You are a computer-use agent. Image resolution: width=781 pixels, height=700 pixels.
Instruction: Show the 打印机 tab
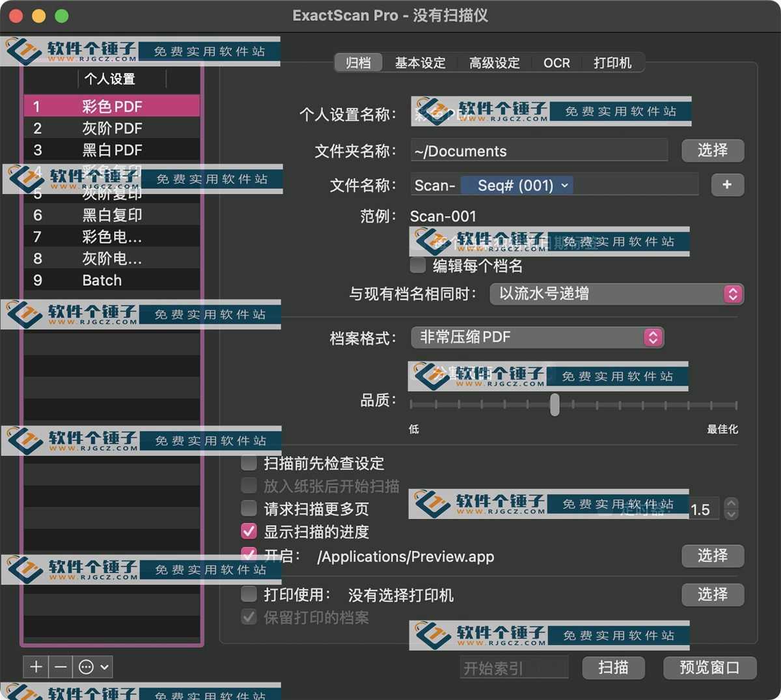(612, 63)
